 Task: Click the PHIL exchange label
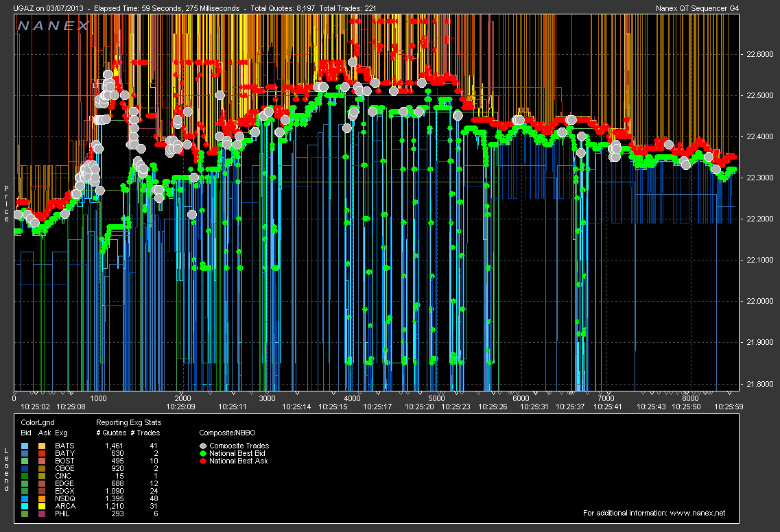tap(62, 513)
